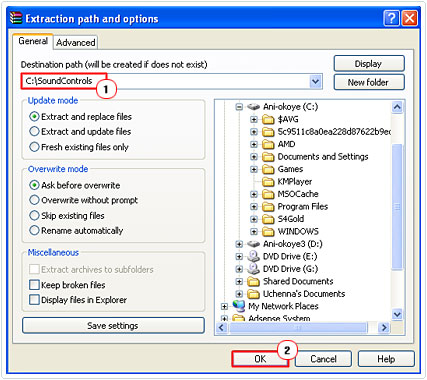Expand the DVD Drive (E:) node
Viewport: 427px width, 380px height.
coord(239,256)
